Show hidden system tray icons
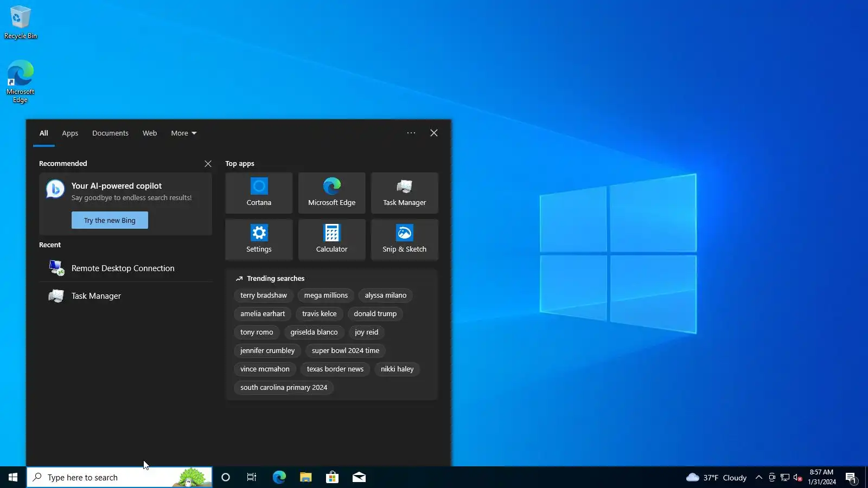This screenshot has width=868, height=488. 759,477
